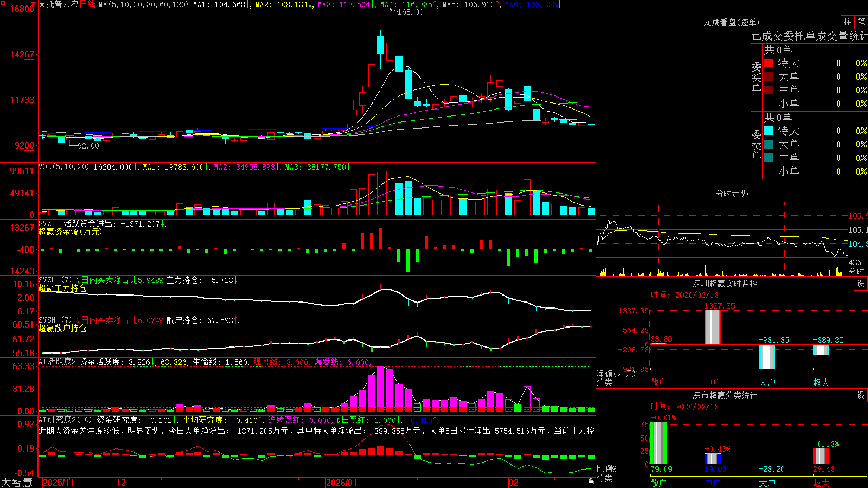Click the 超赢主力持仓 label

[62, 288]
